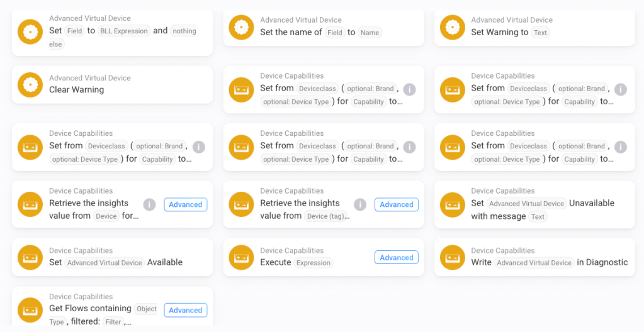Click the Set Advanced Virtual Device Available icon
Image resolution: width=644 pixels, height=332 pixels.
pyautogui.click(x=30, y=257)
